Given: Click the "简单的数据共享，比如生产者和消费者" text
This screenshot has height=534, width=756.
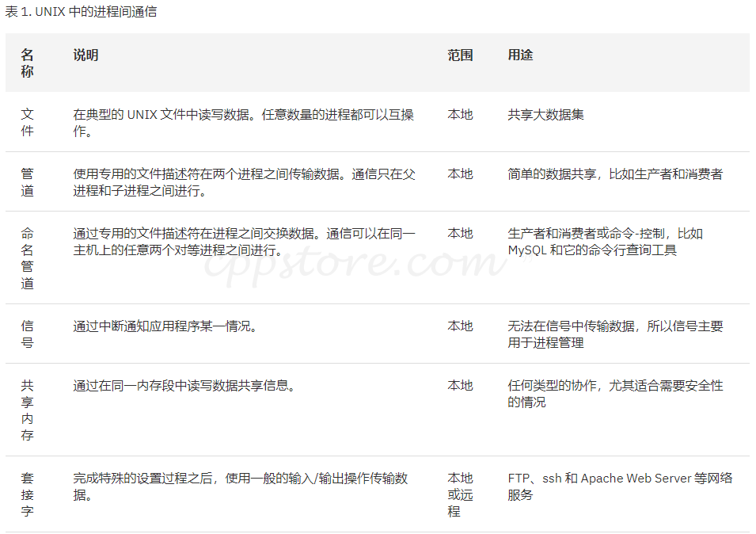Looking at the screenshot, I should point(614,174).
